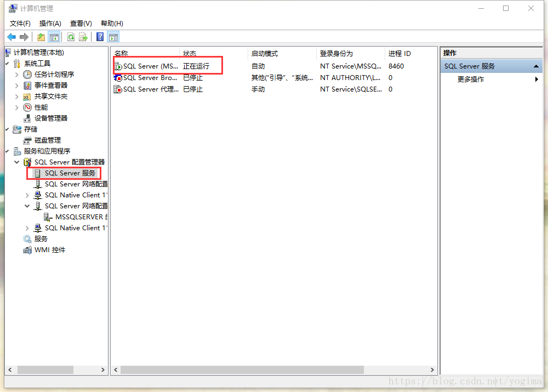
Task: Click the tree pane scroll right arrow
Action: (103, 370)
